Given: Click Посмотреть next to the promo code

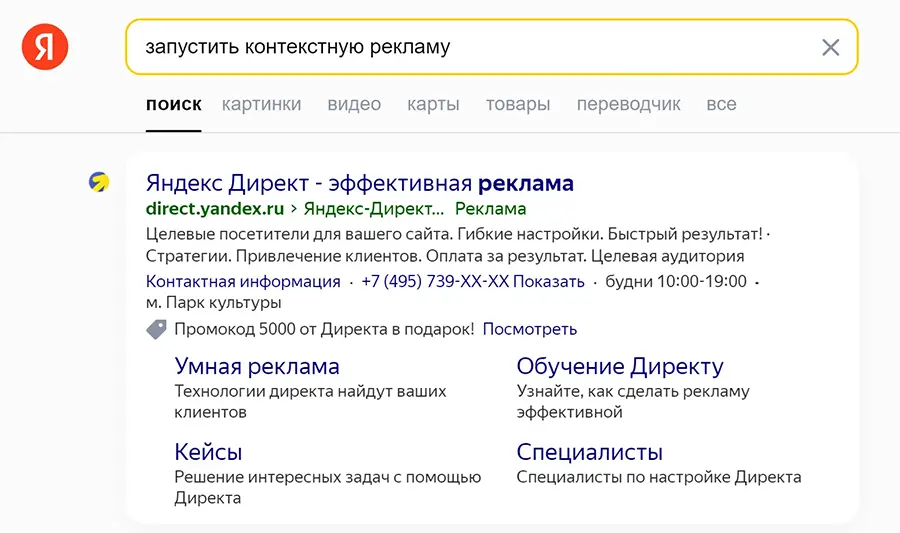Looking at the screenshot, I should [x=530, y=329].
